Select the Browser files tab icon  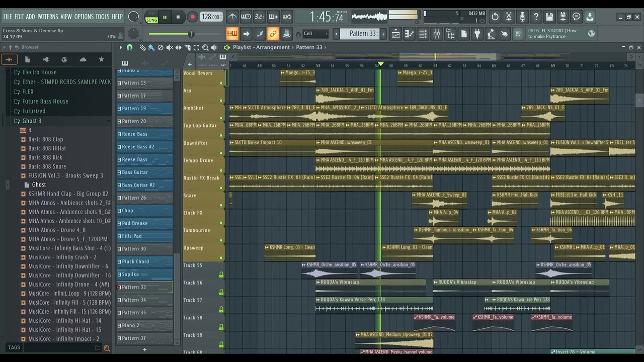27,59
